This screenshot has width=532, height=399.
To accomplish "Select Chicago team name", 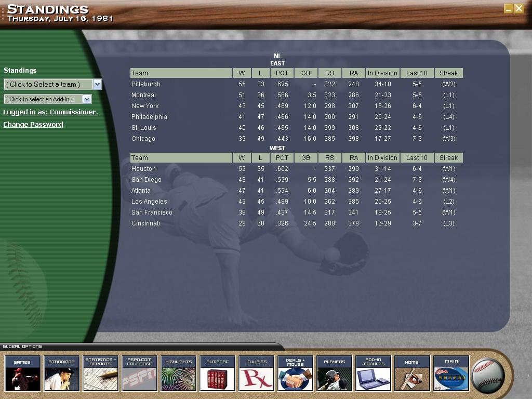I will 143,138.
